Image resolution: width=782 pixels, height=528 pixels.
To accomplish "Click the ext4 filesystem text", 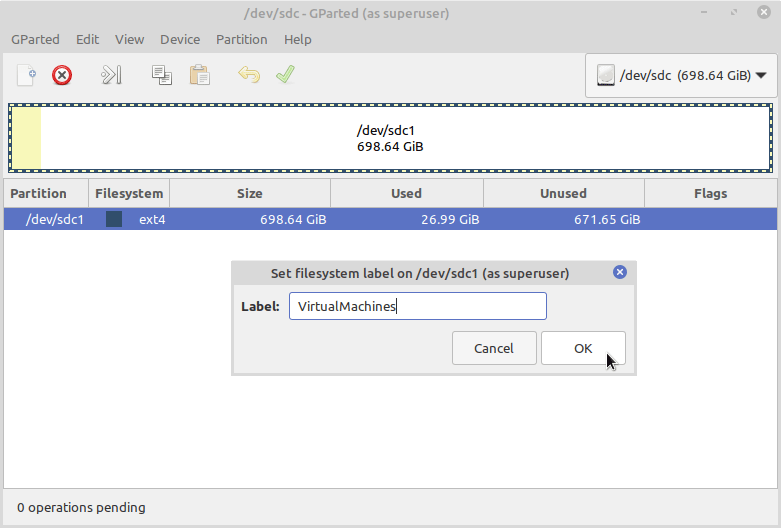I will (x=152, y=219).
